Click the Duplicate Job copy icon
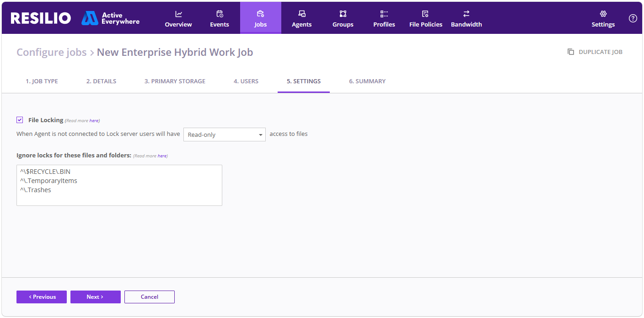This screenshot has width=644, height=318. [x=571, y=52]
